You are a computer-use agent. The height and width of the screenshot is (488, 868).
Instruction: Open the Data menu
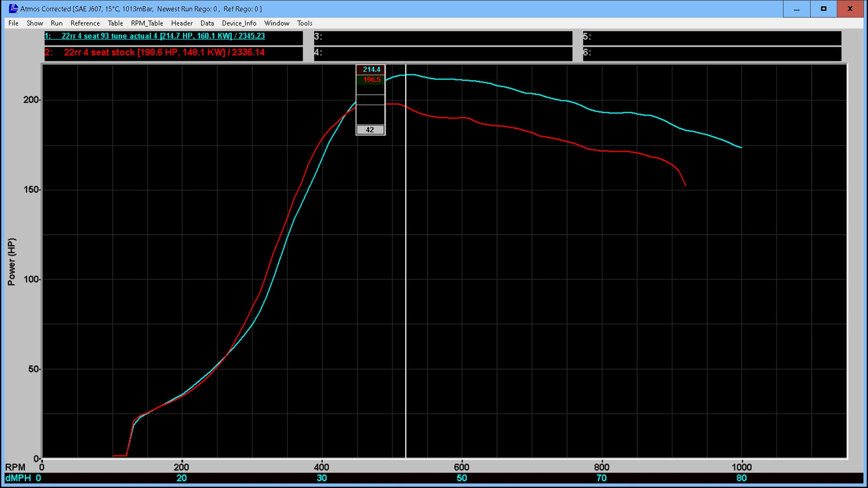(x=207, y=23)
